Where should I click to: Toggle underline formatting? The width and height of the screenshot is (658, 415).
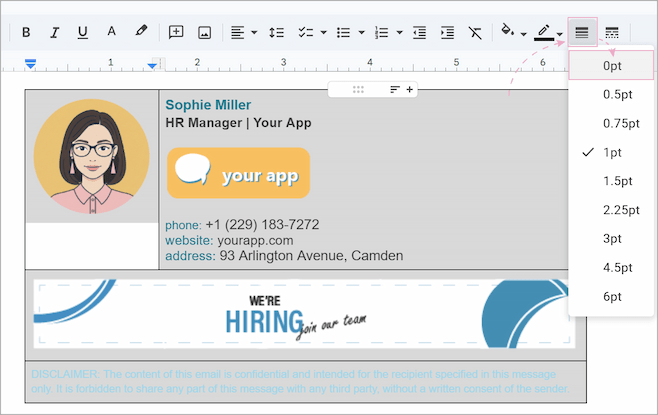click(82, 32)
